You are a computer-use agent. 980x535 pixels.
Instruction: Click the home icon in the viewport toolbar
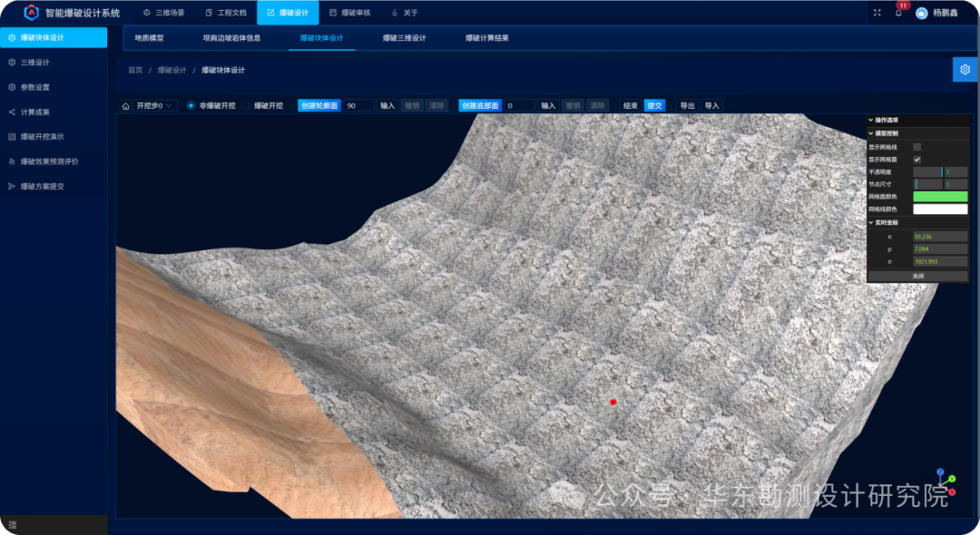click(125, 106)
